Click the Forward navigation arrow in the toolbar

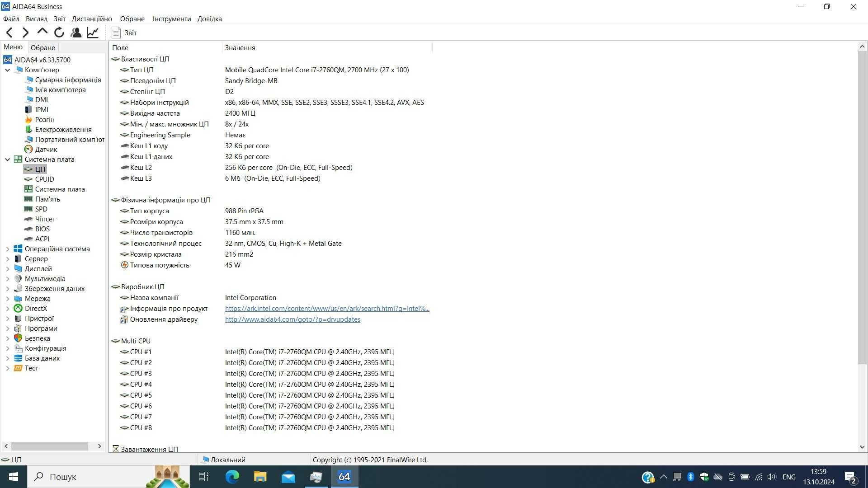(26, 33)
